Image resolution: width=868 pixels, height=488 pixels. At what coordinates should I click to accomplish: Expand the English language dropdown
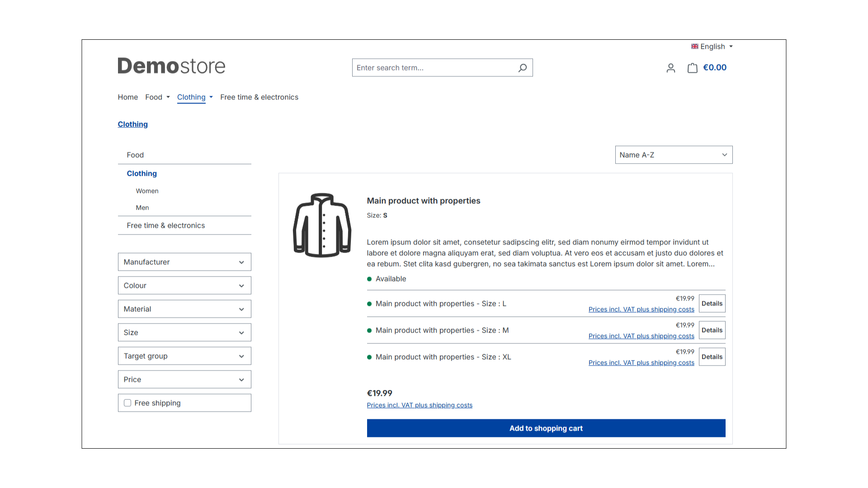(712, 47)
